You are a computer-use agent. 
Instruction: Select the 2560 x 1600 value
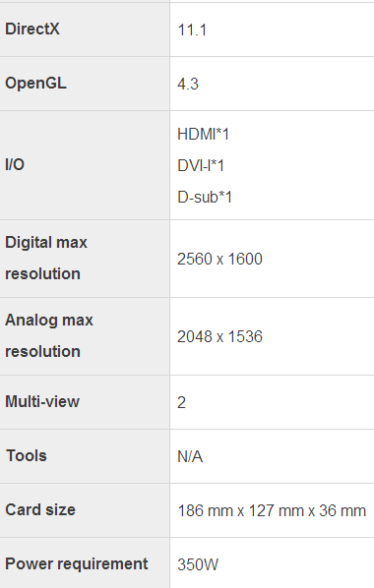pos(219,260)
